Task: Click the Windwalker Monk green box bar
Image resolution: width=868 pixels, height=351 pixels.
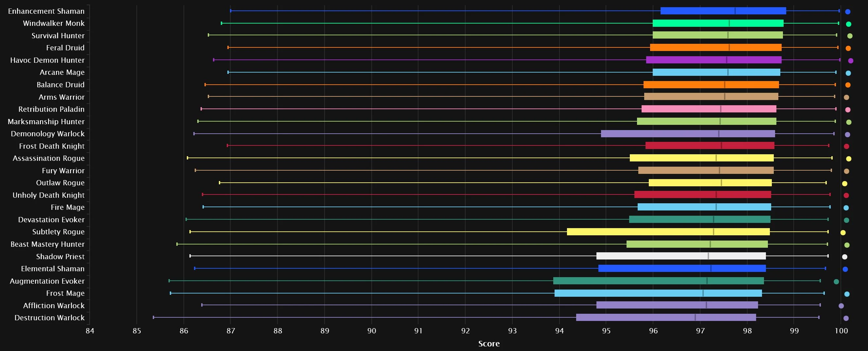Action: (718, 23)
